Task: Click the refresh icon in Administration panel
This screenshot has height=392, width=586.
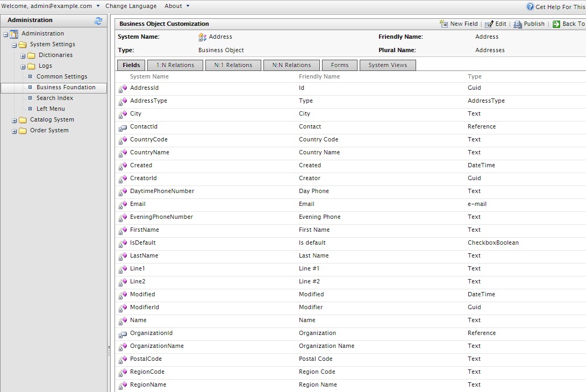Action: tap(98, 20)
